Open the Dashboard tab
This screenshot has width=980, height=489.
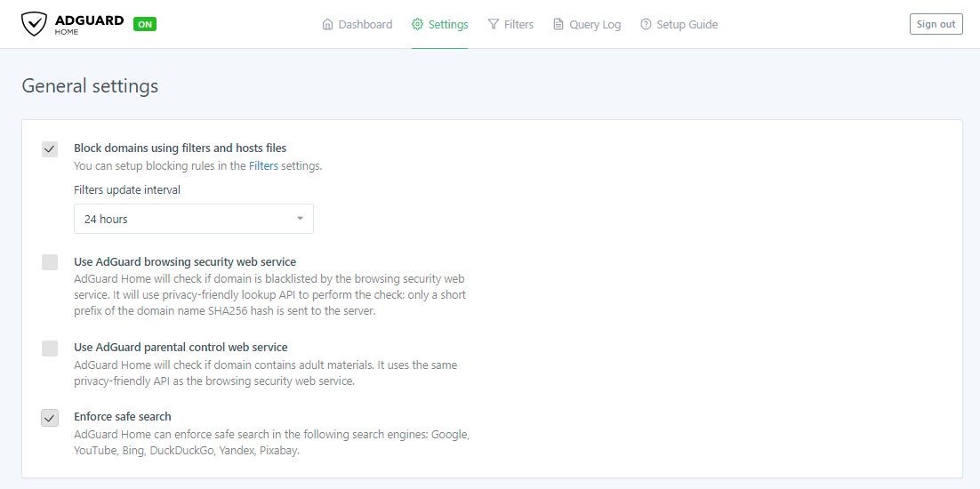pyautogui.click(x=365, y=25)
